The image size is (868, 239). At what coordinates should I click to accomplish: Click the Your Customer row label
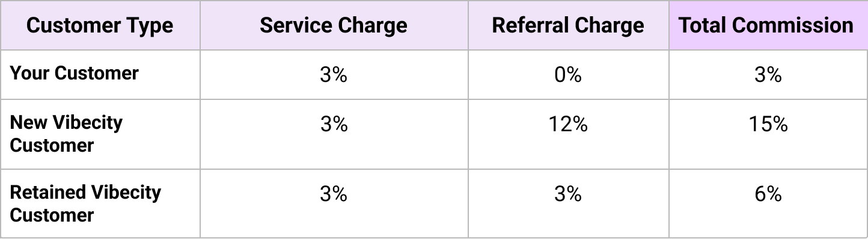click(x=75, y=73)
